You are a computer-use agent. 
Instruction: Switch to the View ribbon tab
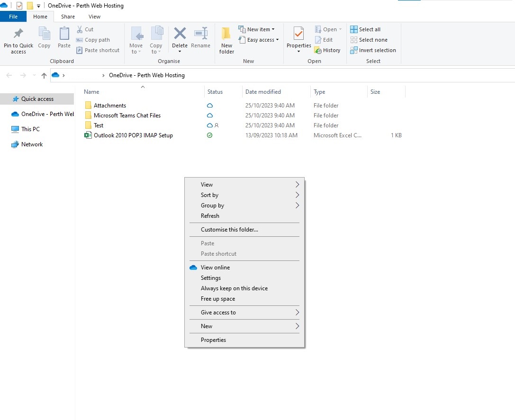[94, 17]
